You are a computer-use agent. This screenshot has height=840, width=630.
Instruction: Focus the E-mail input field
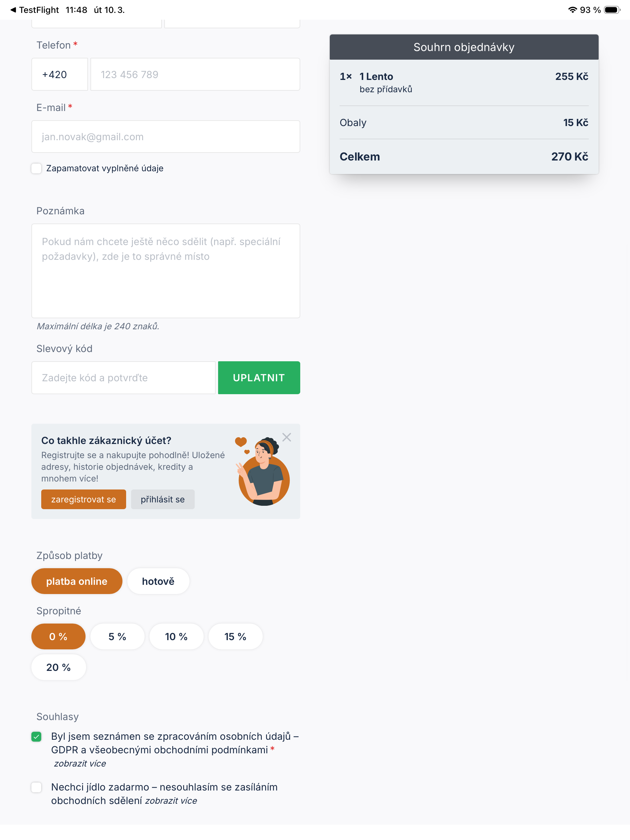click(166, 137)
